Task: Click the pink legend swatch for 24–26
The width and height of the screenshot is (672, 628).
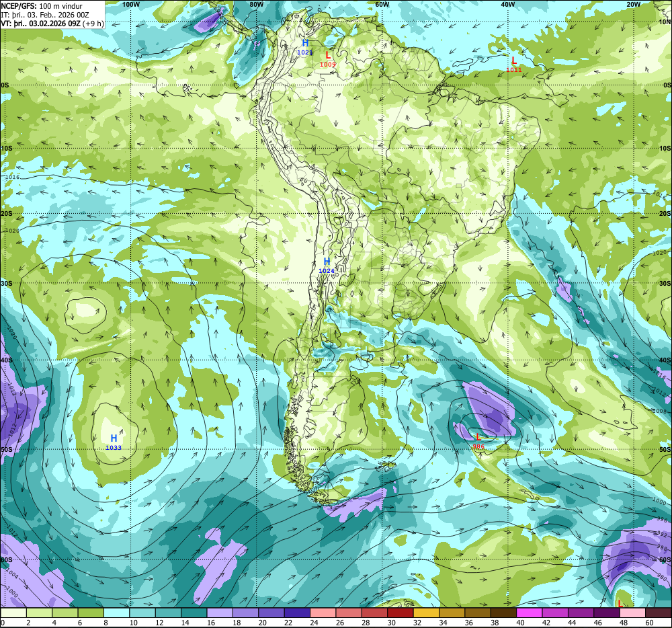Action: point(323,613)
